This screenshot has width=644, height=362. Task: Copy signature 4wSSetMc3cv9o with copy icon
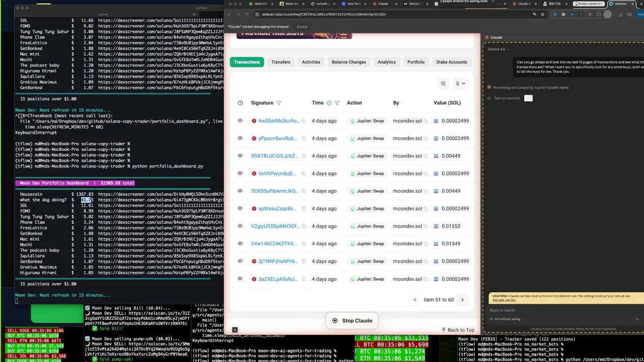(304, 121)
